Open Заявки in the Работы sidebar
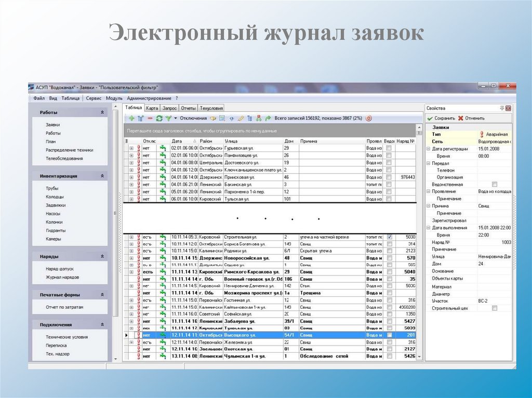 52,125
